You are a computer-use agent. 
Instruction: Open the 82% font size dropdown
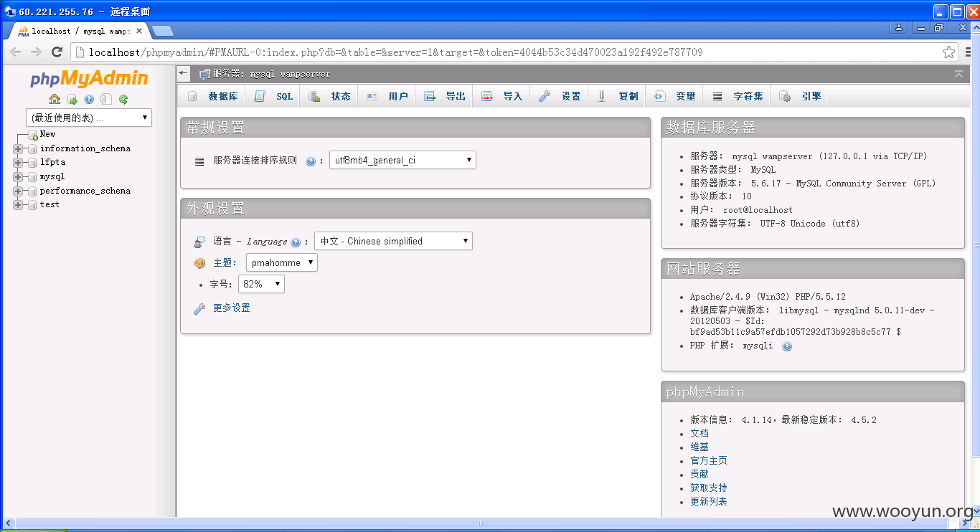(261, 284)
